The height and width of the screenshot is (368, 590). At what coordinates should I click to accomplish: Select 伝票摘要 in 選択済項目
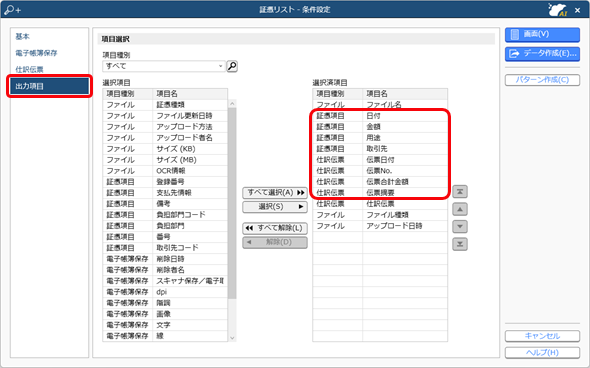coord(380,193)
